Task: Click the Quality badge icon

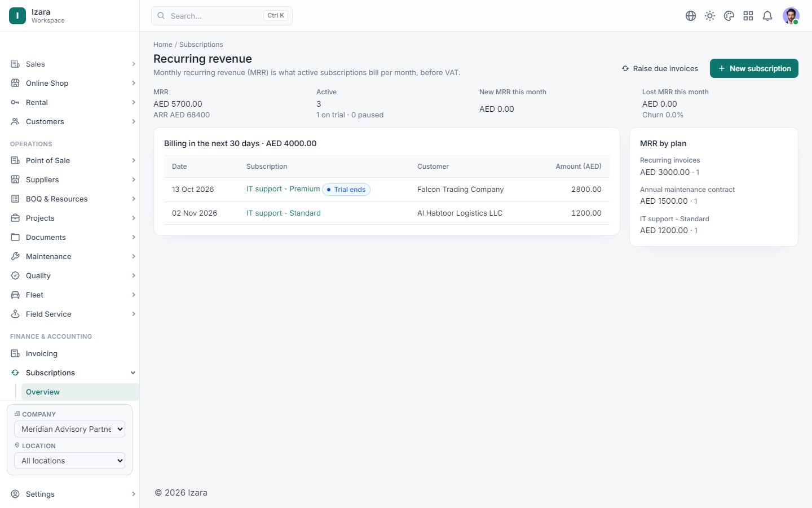Action: pyautogui.click(x=15, y=275)
